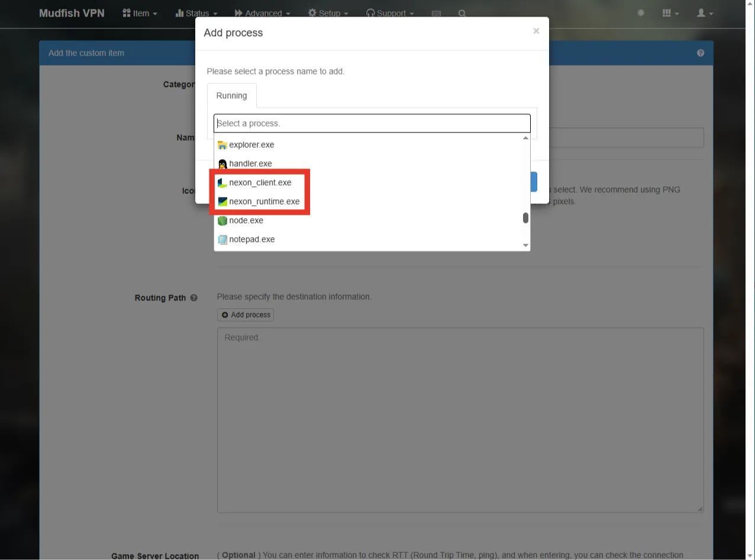
Task: Focus the Select a process search box
Action: (372, 124)
